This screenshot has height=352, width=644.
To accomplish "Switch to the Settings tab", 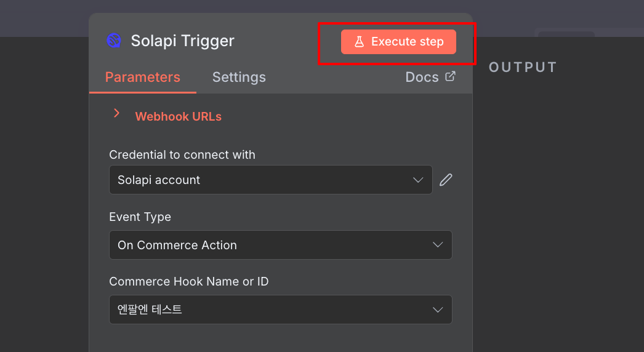I will coord(239,78).
